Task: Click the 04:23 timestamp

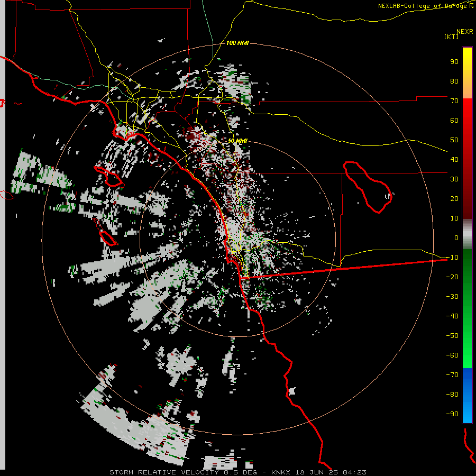Action: pyautogui.click(x=354, y=472)
